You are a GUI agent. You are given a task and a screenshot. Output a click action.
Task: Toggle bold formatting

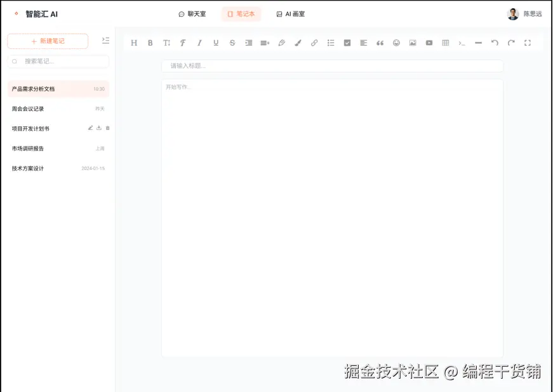coord(150,43)
